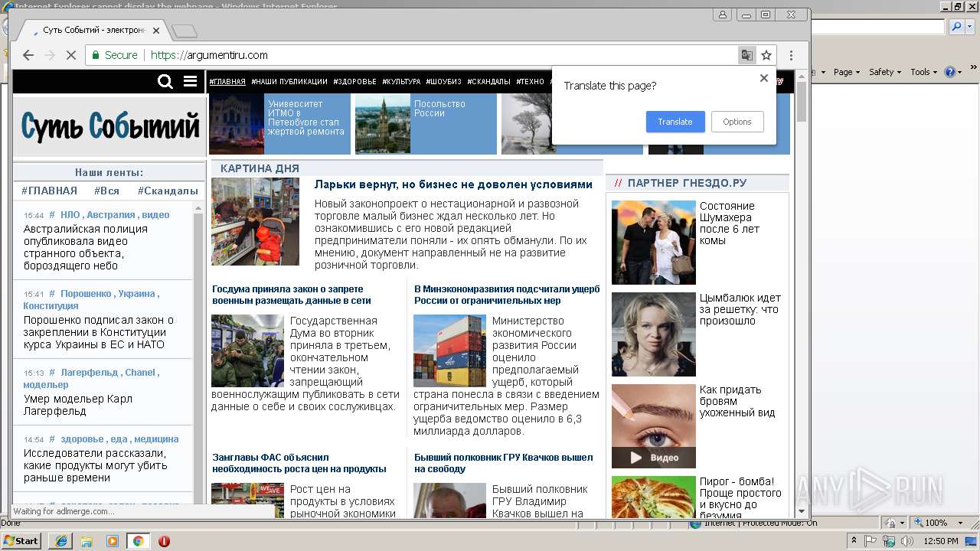Image resolution: width=980 pixels, height=551 pixels.
Task: Launch Internet Explorer from the taskbar
Action: point(60,540)
